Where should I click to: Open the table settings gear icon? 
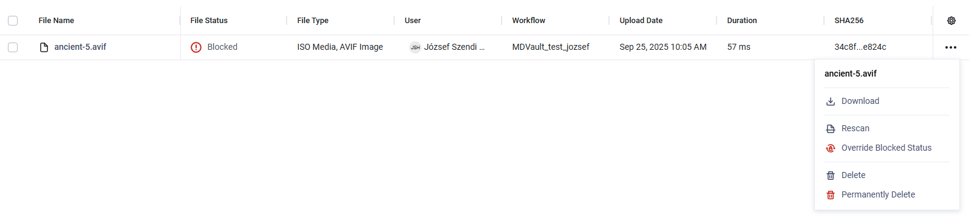[951, 21]
